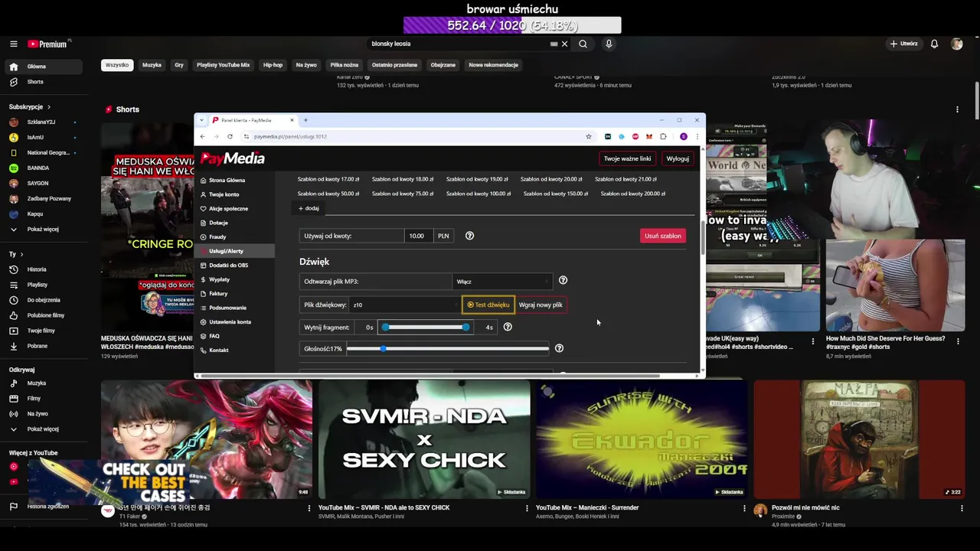Viewport: 980px width, 551px height.
Task: Expand the Ty section in YouTube sidebar
Action: pos(21,254)
